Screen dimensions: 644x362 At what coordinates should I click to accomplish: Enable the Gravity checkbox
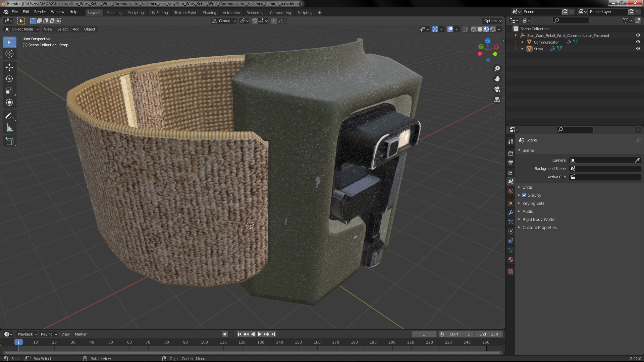click(x=524, y=195)
